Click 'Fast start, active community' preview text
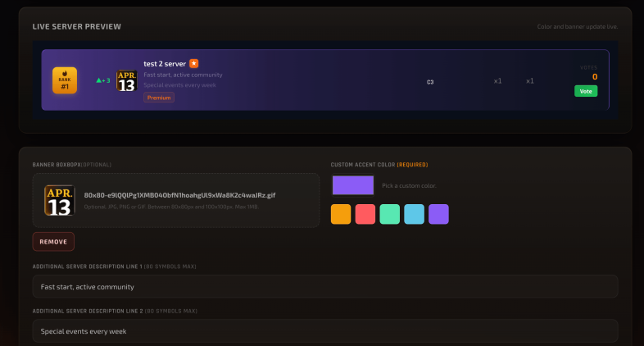This screenshot has height=346, width=644. coord(183,75)
